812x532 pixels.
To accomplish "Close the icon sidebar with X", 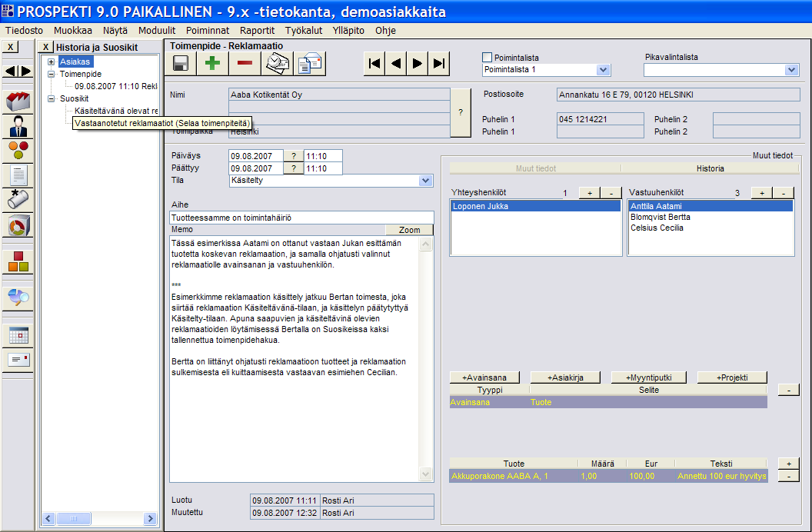I will [x=10, y=47].
